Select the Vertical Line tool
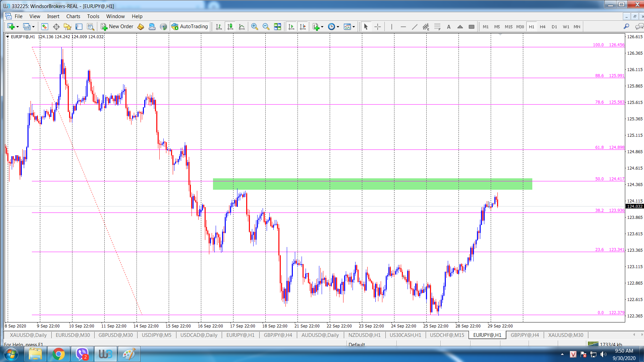This screenshot has width=644, height=362. tap(391, 26)
